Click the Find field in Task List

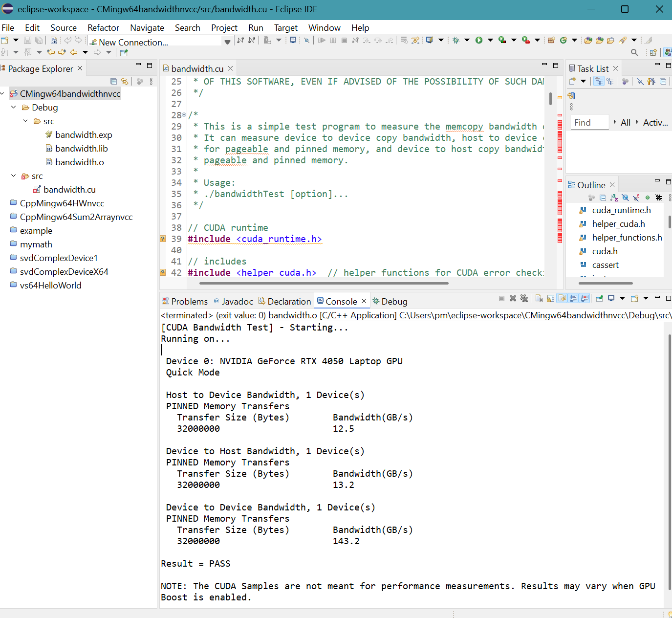pyautogui.click(x=589, y=123)
